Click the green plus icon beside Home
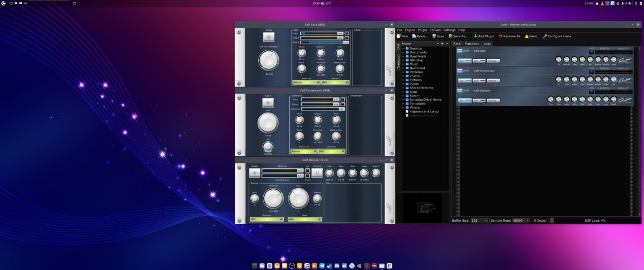Viewport: 644px width, 270px height. 442,44
